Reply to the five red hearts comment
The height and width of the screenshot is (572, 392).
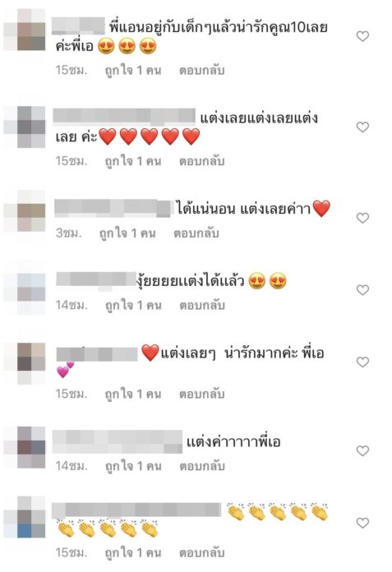click(201, 161)
